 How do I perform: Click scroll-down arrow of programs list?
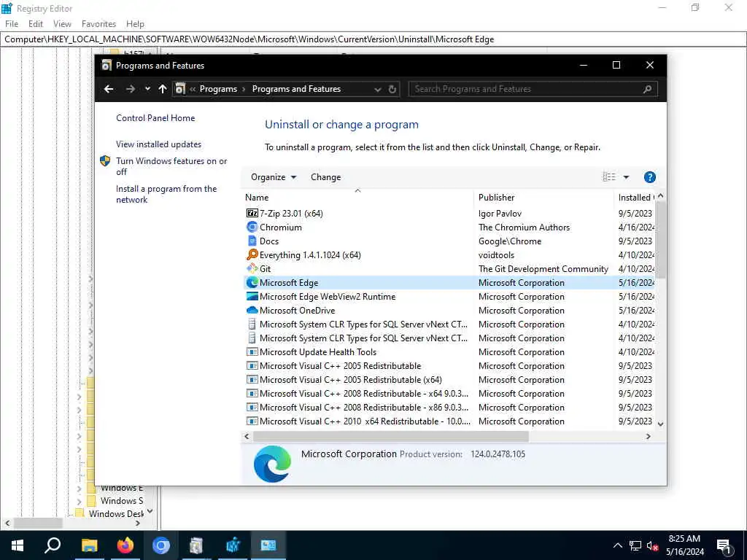(660, 424)
